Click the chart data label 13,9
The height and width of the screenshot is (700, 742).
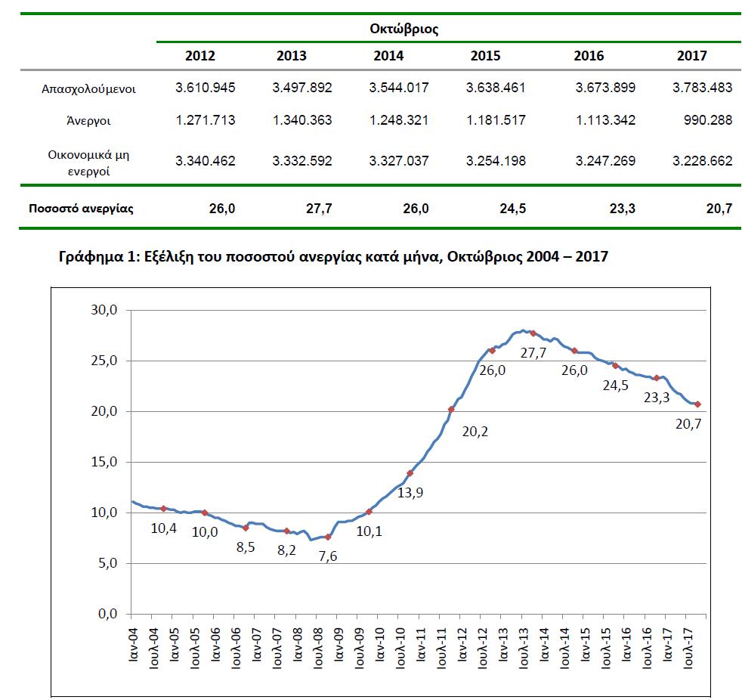(x=410, y=493)
